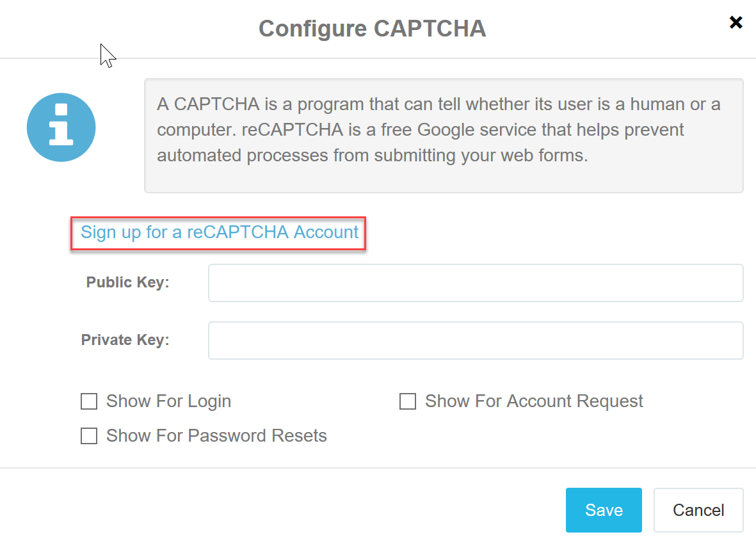
Task: Check the Show For Password Resets box
Action: click(x=89, y=436)
